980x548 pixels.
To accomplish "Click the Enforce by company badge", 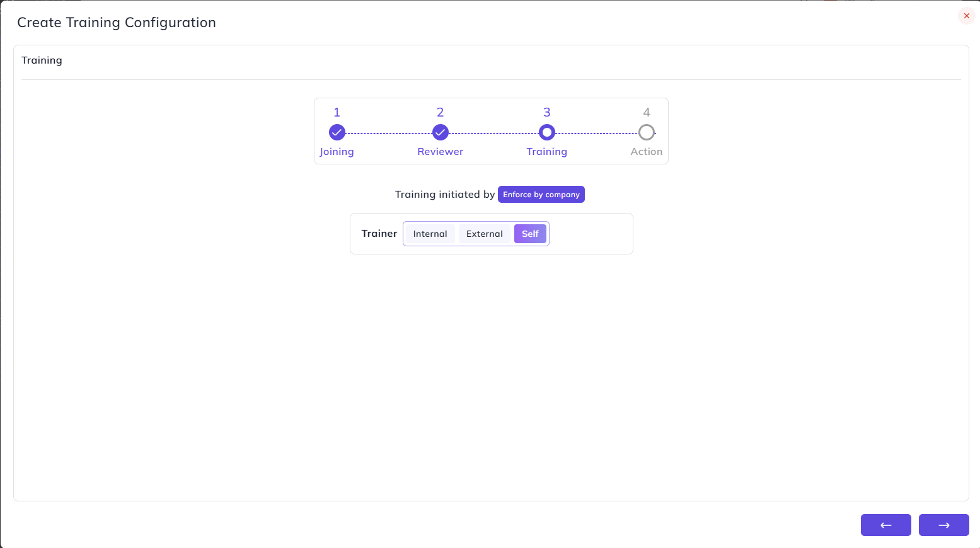I will tap(541, 195).
